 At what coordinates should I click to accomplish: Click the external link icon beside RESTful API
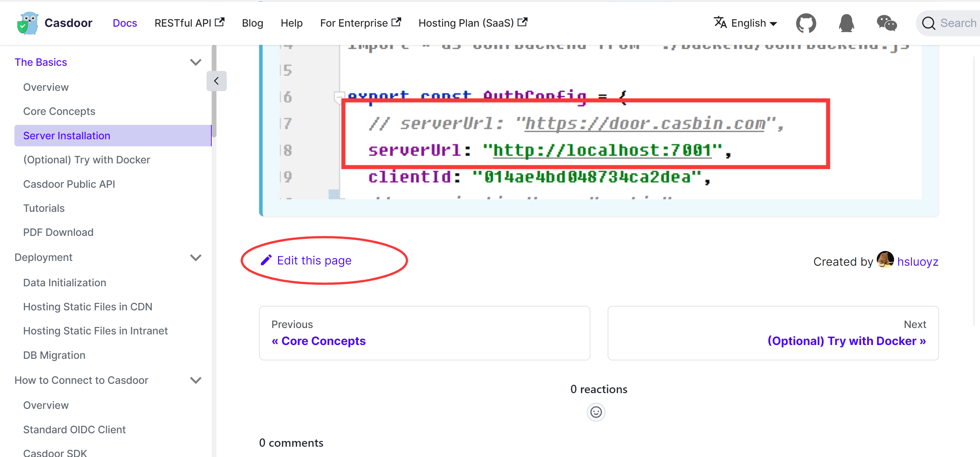click(220, 22)
